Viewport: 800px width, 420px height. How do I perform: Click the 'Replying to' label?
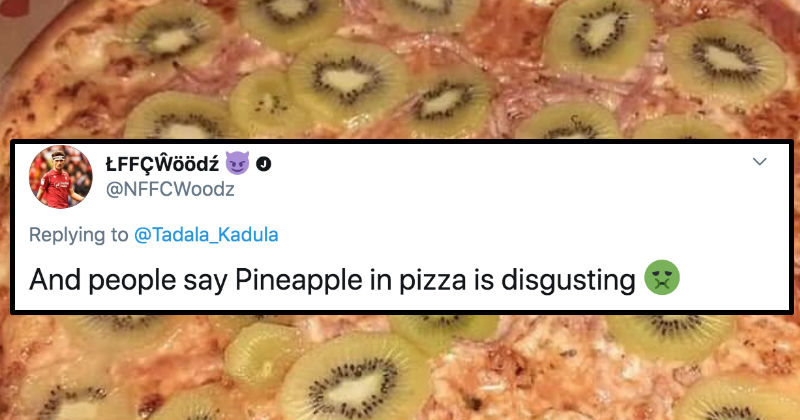point(79,235)
